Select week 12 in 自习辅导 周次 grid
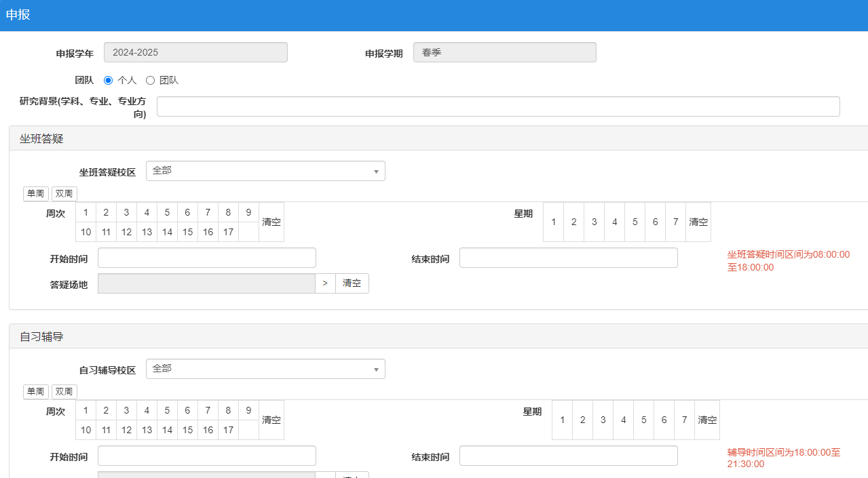The width and height of the screenshot is (868, 478). click(126, 430)
